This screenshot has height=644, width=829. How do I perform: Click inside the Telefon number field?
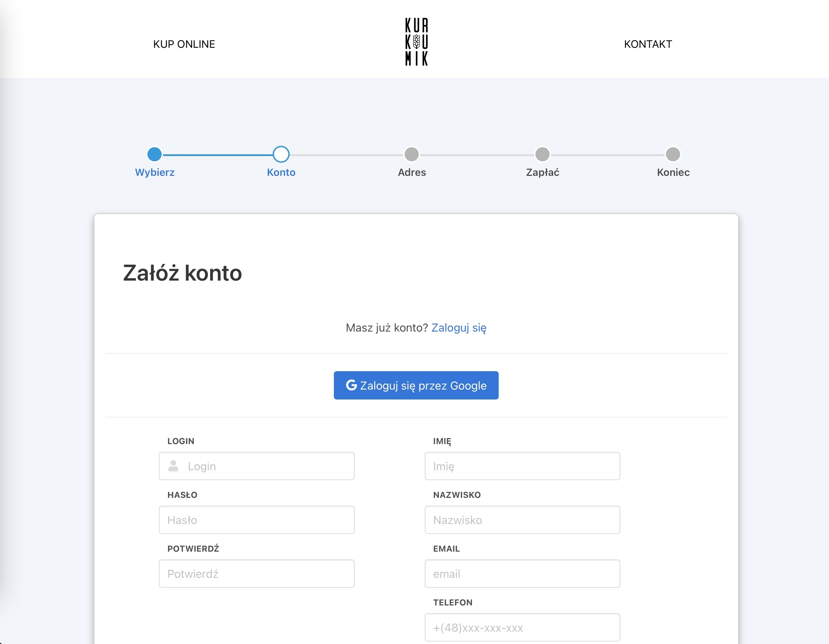[x=522, y=627]
